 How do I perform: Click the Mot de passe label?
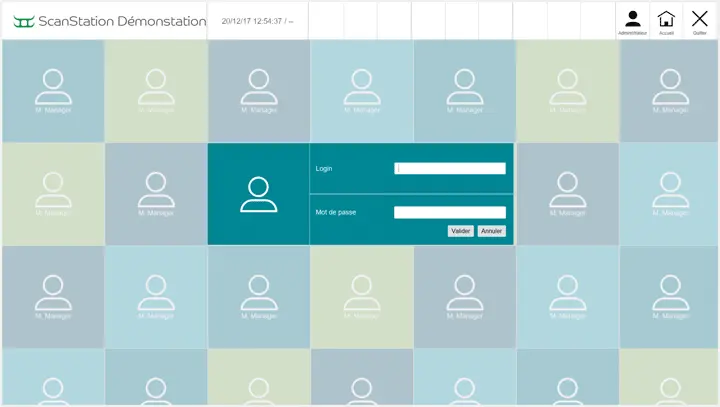click(x=336, y=212)
